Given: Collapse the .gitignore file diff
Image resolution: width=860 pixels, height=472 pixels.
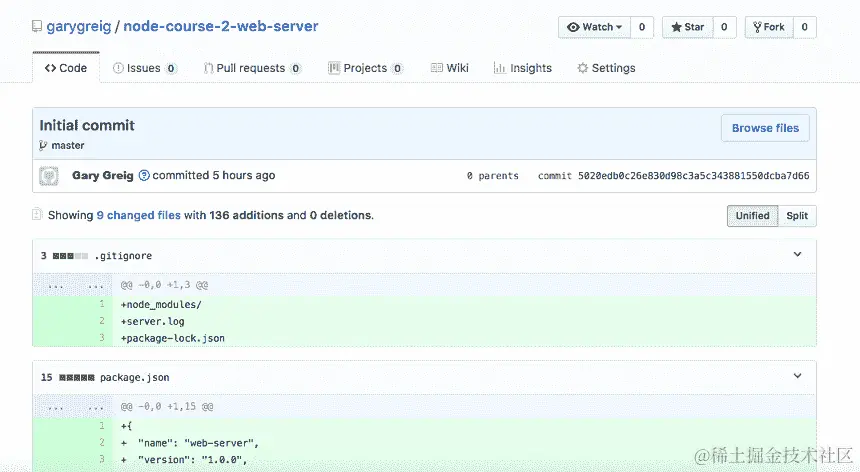Looking at the screenshot, I should click(x=797, y=254).
